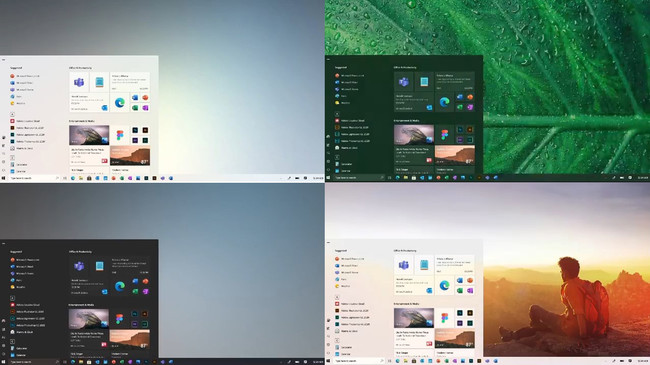Open the Microsoft Teams tile in the light gray-desktop Start menu
Image resolution: width=650 pixels, height=365 pixels.
pos(79,83)
